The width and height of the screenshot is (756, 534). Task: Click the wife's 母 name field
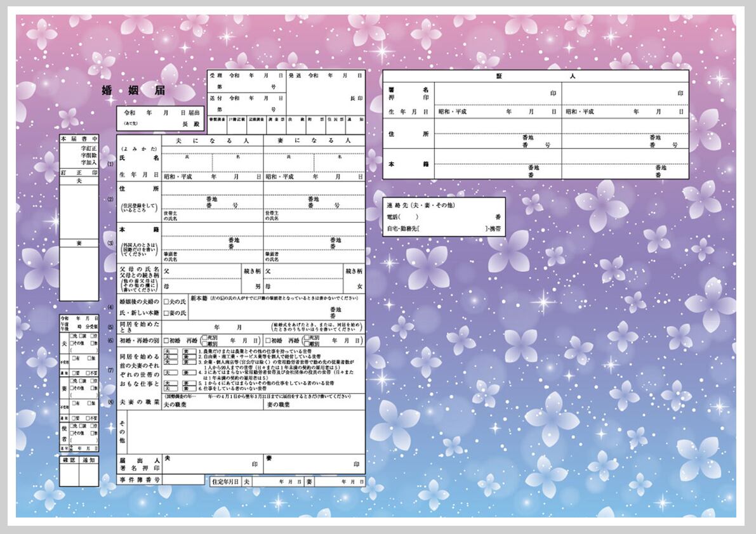point(303,286)
